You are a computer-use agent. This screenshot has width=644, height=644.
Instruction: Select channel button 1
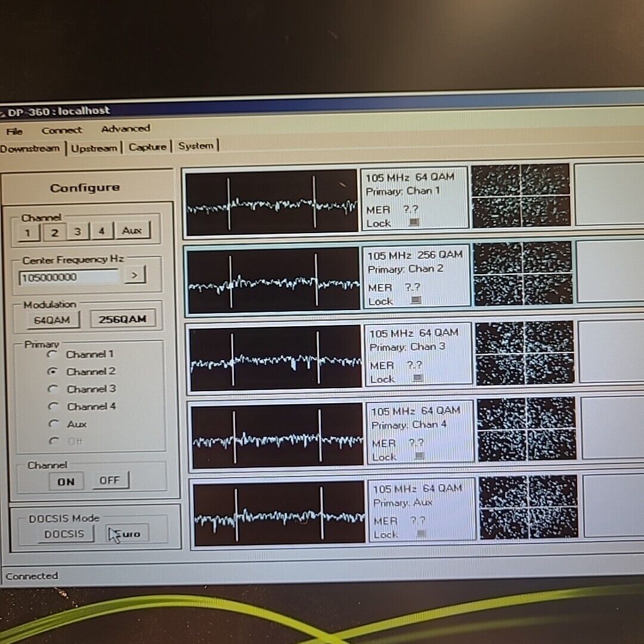[x=29, y=233]
